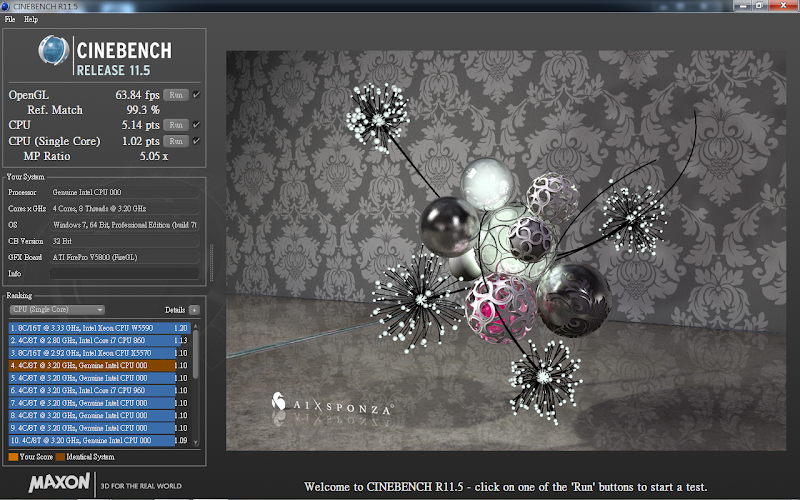Click the CPU score 5.14 pts
The image size is (800, 500).
click(x=140, y=125)
